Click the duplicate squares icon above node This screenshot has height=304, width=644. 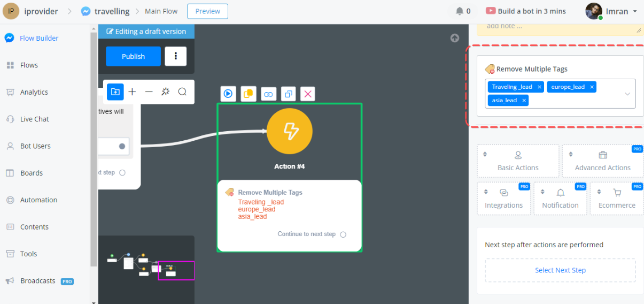[x=288, y=94]
